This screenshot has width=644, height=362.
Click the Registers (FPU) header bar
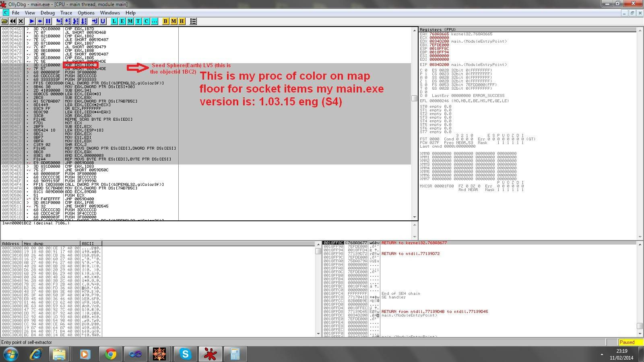click(x=527, y=29)
